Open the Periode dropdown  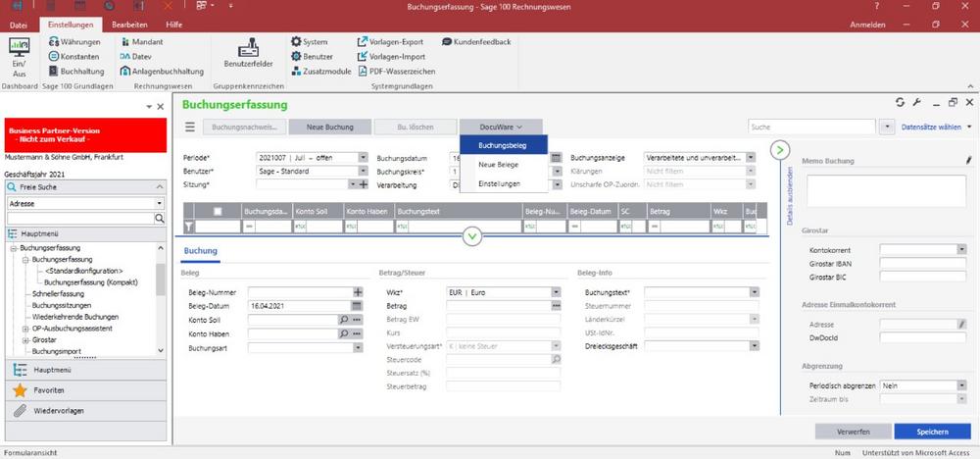363,158
